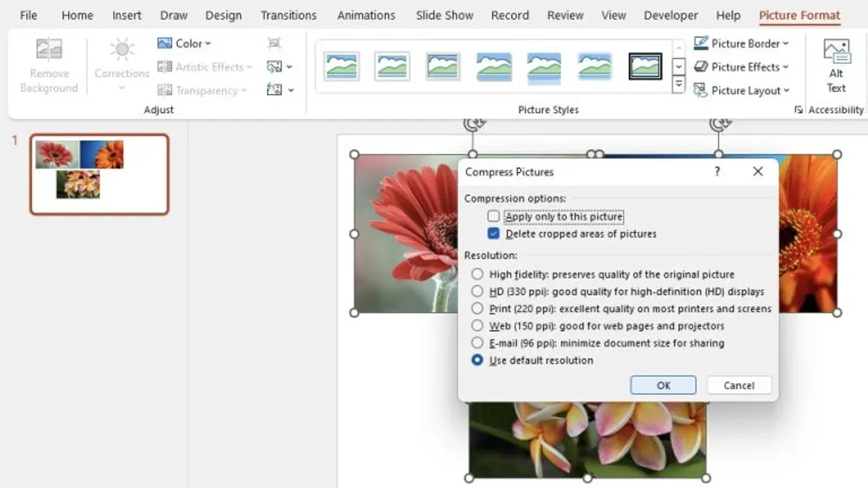Viewport: 868px width, 488px height.
Task: Open the File tab
Action: tap(28, 15)
